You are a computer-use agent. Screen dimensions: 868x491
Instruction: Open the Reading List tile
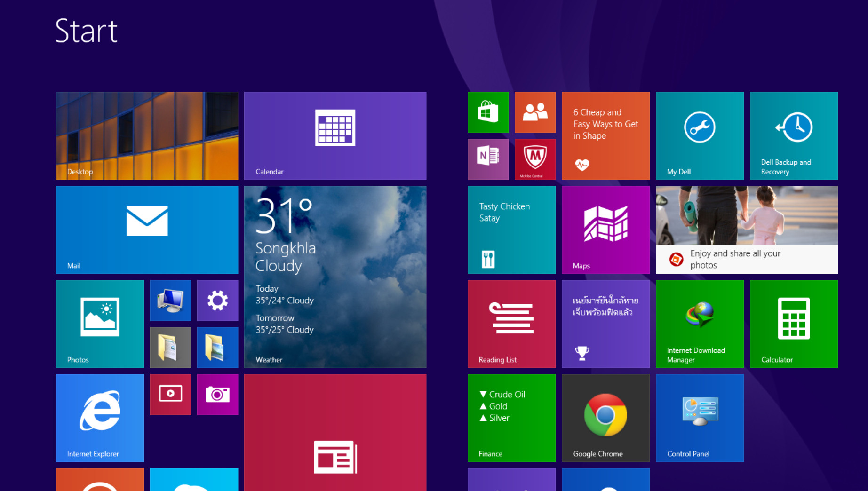511,324
